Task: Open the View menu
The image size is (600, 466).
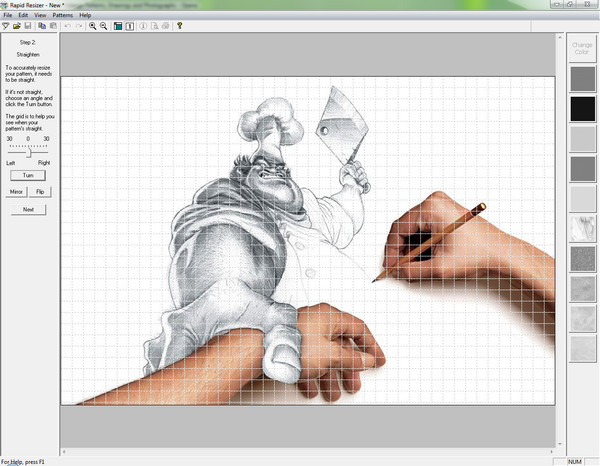Action: coord(40,15)
